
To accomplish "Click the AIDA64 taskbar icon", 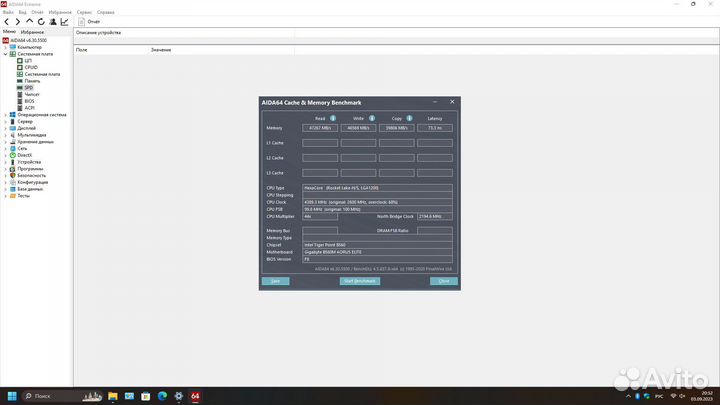I will pyautogui.click(x=195, y=396).
